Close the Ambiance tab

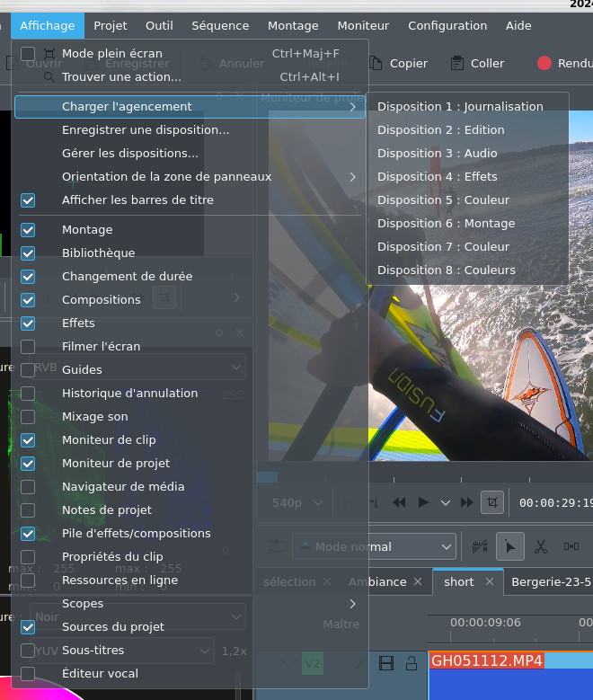(x=418, y=581)
